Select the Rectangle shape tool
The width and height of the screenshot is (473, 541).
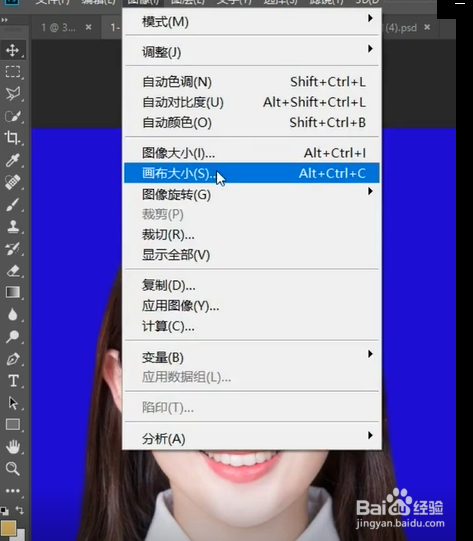[12, 424]
